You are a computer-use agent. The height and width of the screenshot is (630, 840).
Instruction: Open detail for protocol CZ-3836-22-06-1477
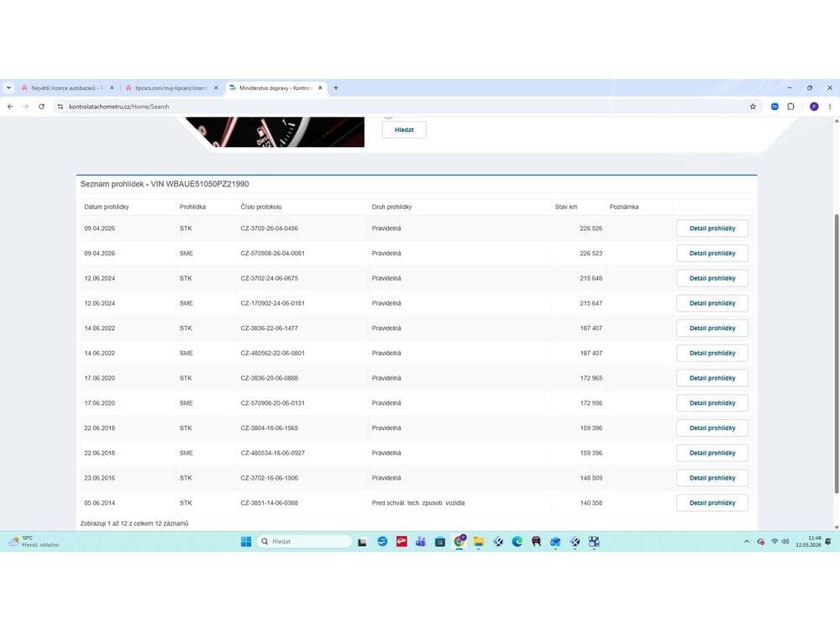point(712,328)
